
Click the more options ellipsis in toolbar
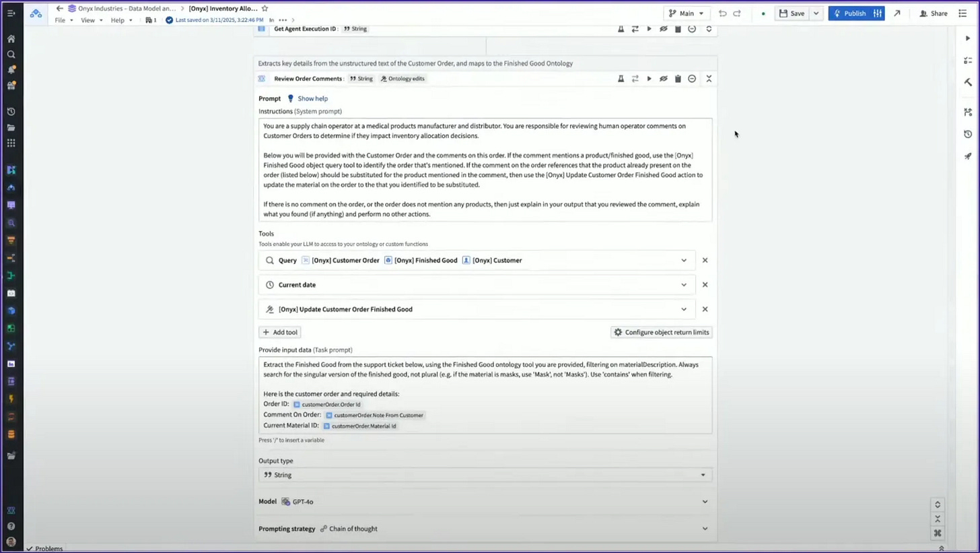tap(283, 20)
